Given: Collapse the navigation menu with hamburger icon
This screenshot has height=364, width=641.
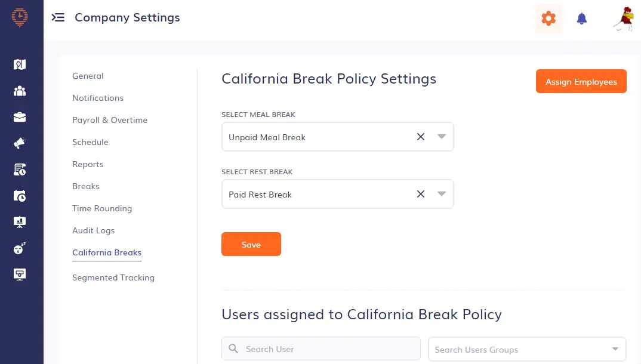Looking at the screenshot, I should pos(58,17).
